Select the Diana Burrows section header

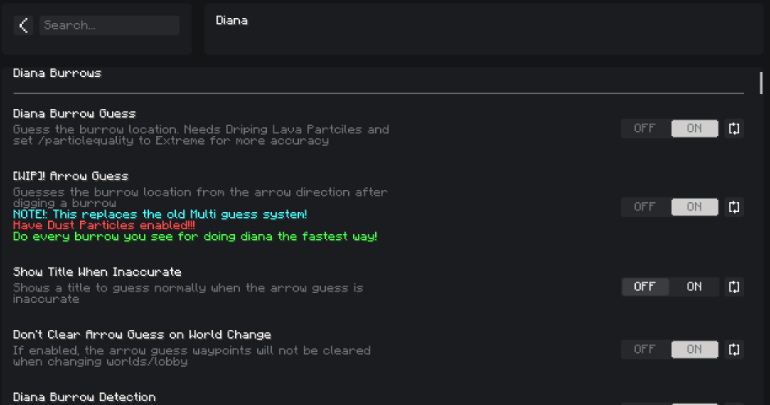(x=57, y=73)
